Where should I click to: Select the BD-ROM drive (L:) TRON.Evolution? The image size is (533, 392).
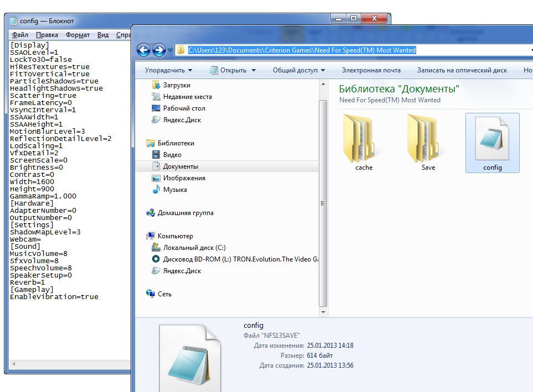240,259
